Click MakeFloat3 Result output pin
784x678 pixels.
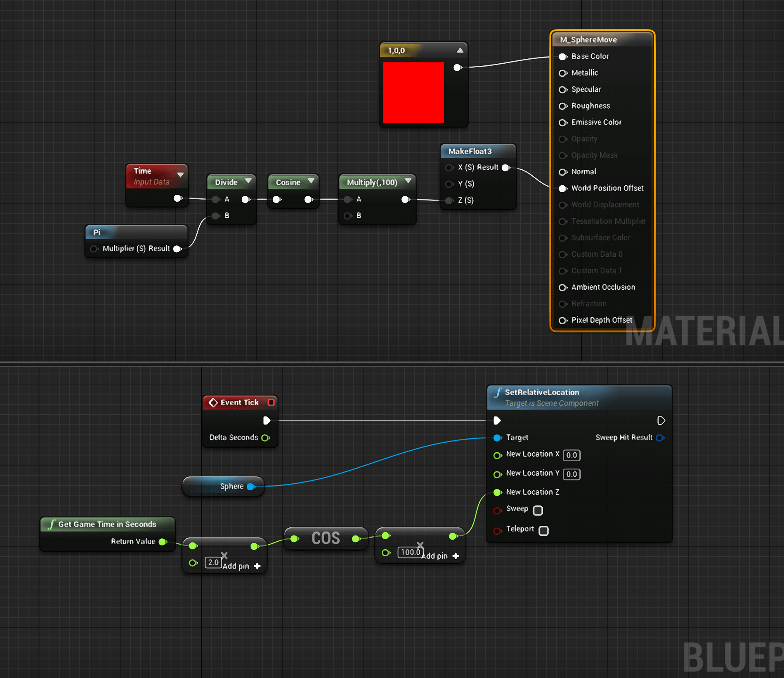point(506,168)
